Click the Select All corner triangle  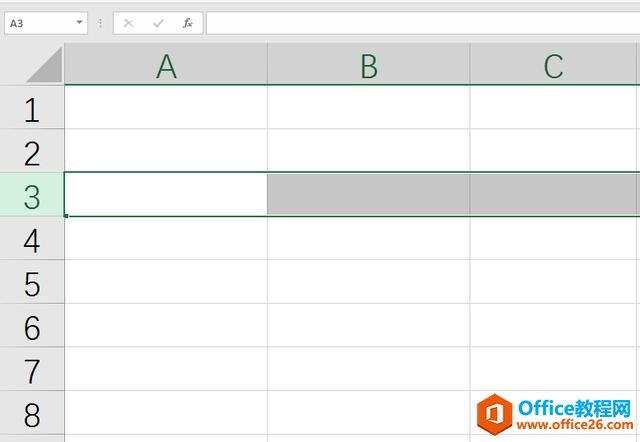(x=44, y=65)
